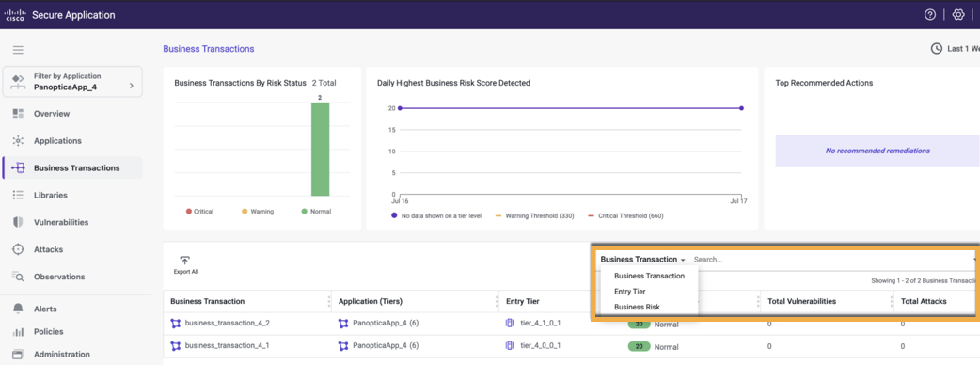This screenshot has height=365, width=980.
Task: Collapse the Business Transaction filter dropdown
Action: click(x=643, y=260)
